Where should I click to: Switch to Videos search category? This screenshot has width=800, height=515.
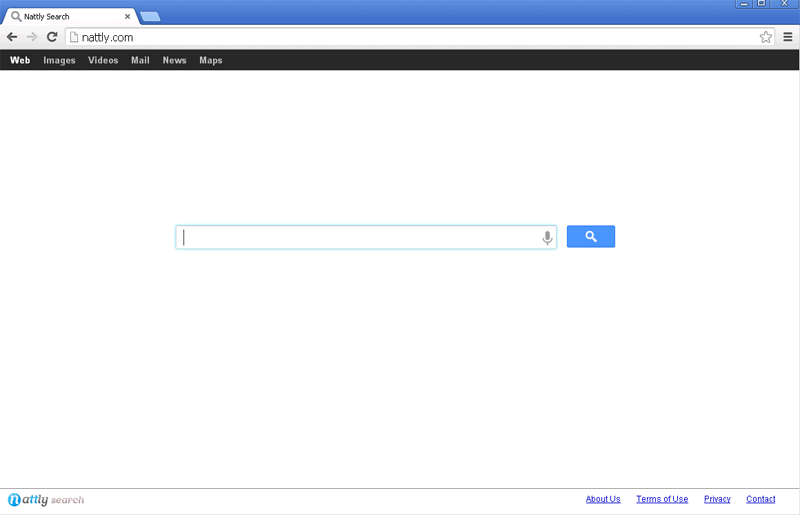[103, 60]
